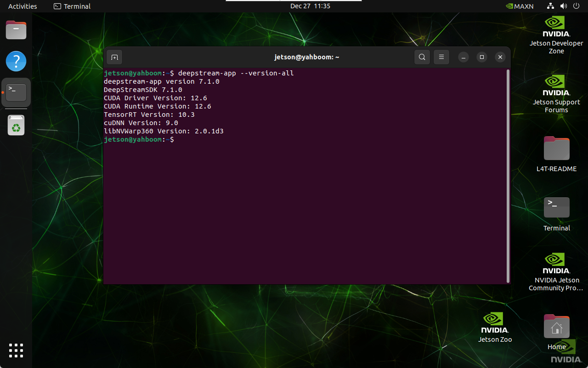Show all applications via the grid icon

(x=16, y=351)
